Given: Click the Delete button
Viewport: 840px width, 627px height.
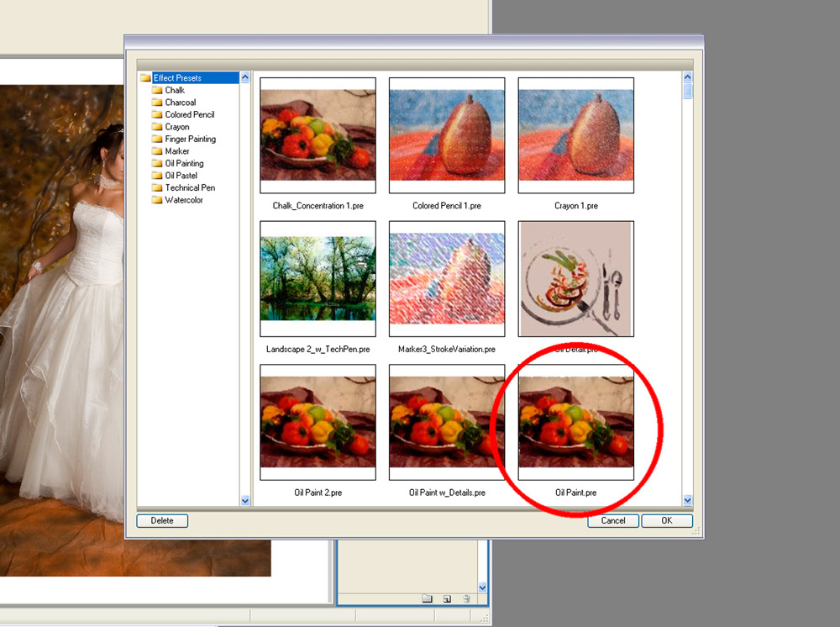Looking at the screenshot, I should pos(162,520).
